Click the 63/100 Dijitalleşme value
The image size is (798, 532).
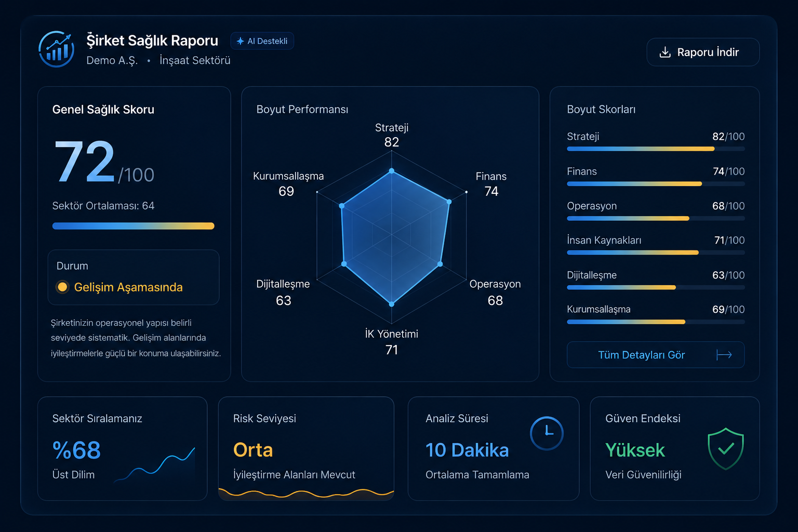click(728, 275)
